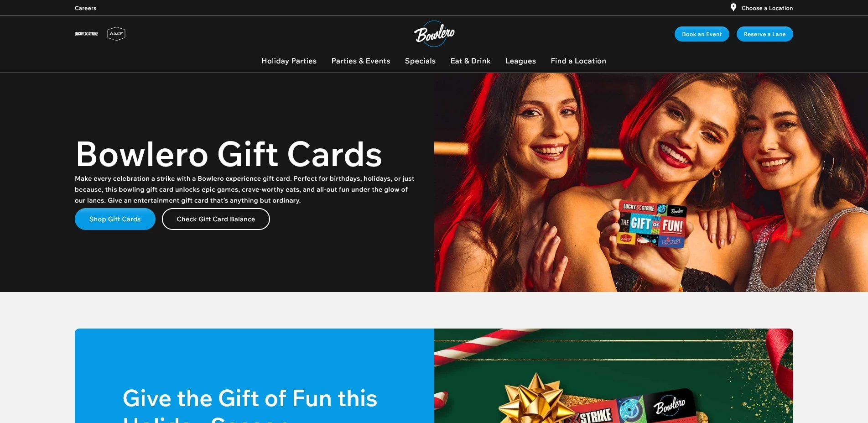Viewport: 868px width, 423px height.
Task: Select the Leagues menu item
Action: [x=520, y=61]
